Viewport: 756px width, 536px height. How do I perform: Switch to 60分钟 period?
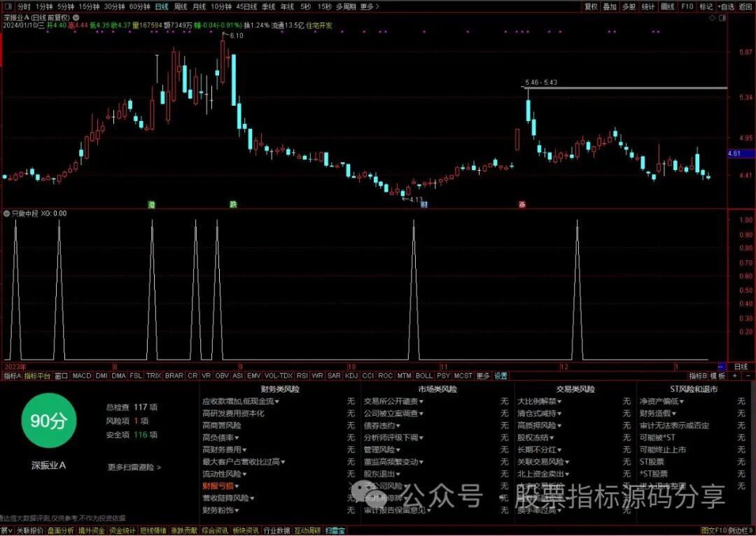[139, 7]
